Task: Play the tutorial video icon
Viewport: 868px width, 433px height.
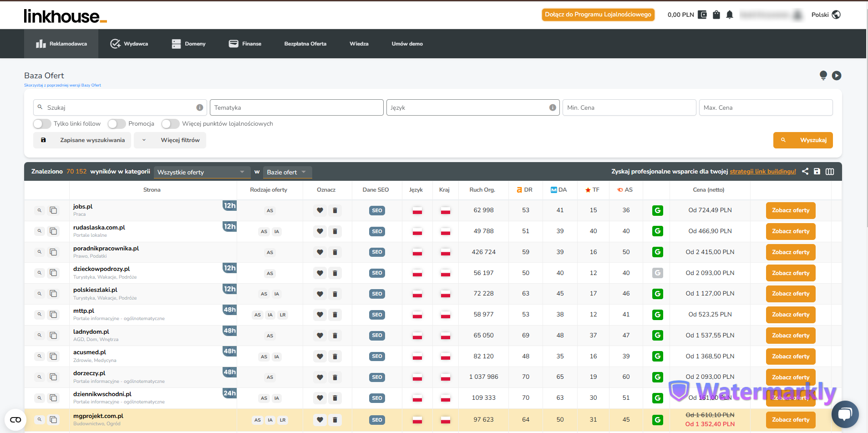Action: pos(837,76)
